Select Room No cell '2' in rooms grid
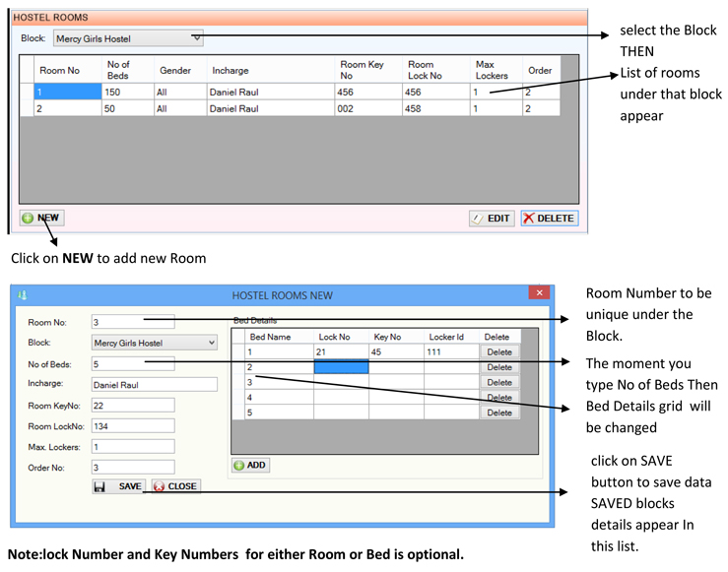Screen dimensions: 728x572 (x=68, y=108)
